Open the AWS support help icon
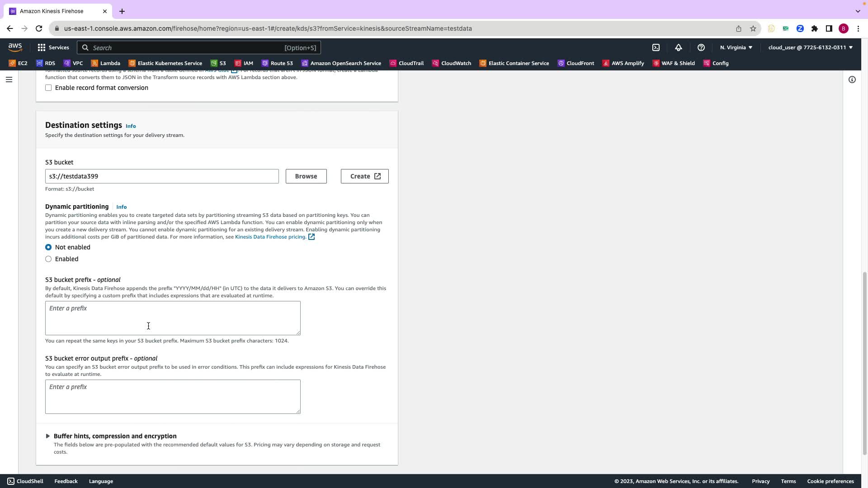The width and height of the screenshot is (868, 488). click(x=701, y=47)
